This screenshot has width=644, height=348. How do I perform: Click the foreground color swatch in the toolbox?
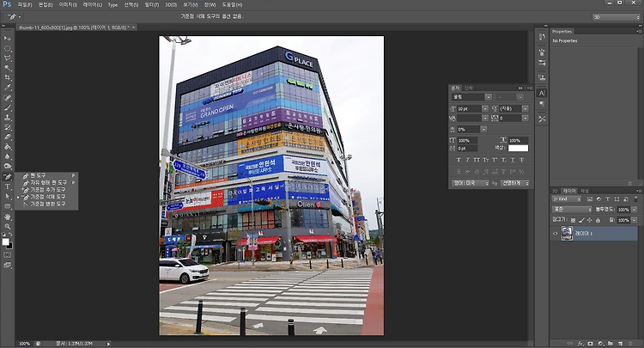pos(5,242)
